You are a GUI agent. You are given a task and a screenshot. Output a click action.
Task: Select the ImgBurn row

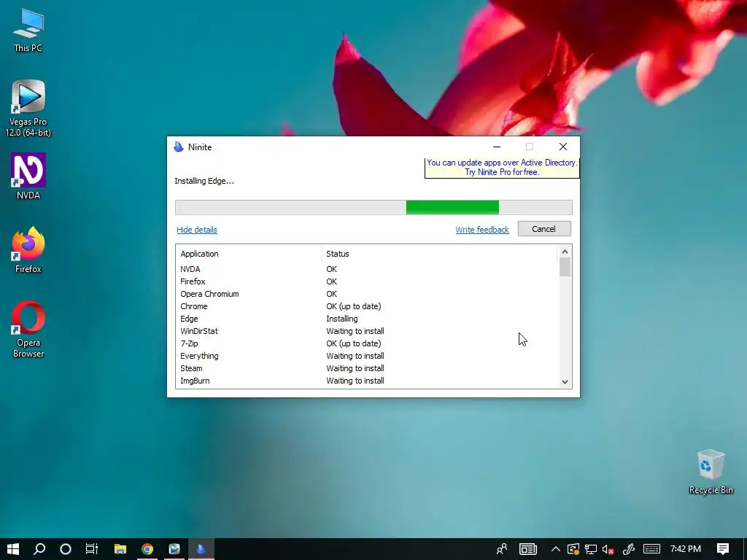[367, 381]
